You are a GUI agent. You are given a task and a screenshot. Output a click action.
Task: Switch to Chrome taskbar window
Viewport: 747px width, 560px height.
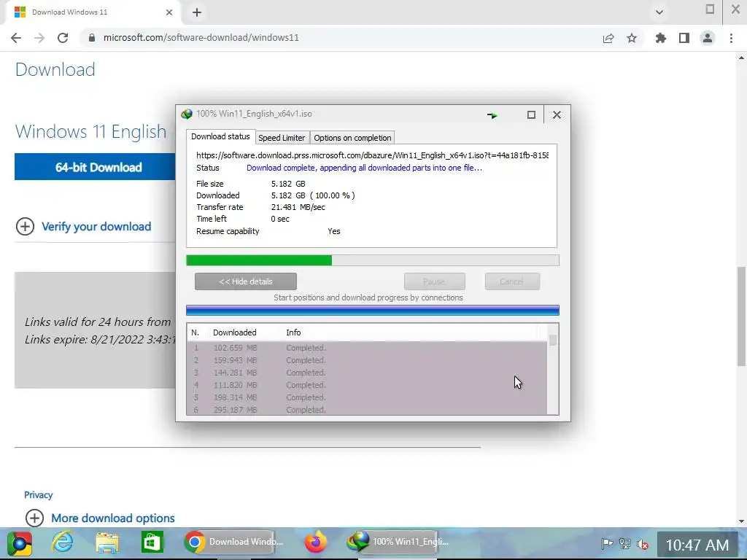tap(234, 542)
